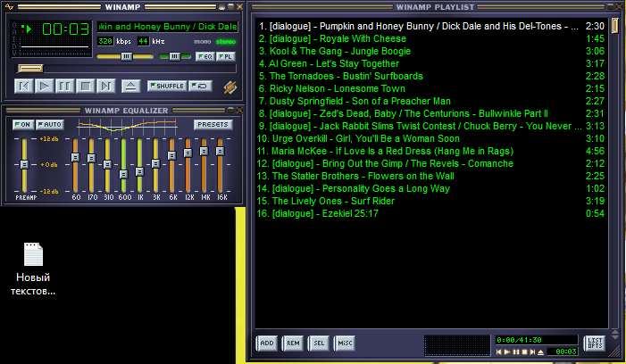Viewport: 626px width, 364px height.
Task: Click the playlist mini Eject icon
Action: point(540,352)
